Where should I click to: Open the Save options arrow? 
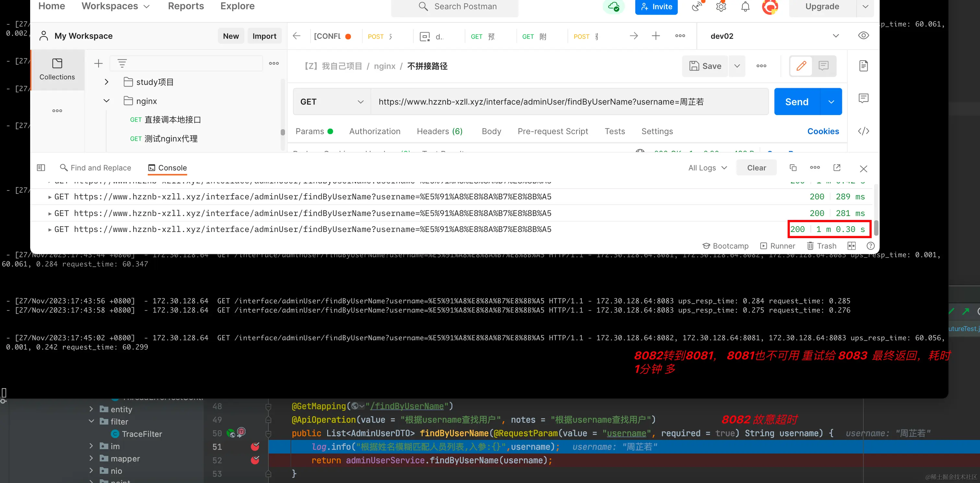coord(737,66)
